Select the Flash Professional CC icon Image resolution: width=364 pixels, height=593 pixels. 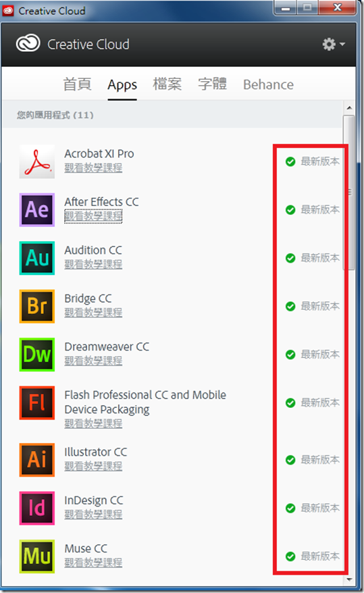[x=37, y=403]
